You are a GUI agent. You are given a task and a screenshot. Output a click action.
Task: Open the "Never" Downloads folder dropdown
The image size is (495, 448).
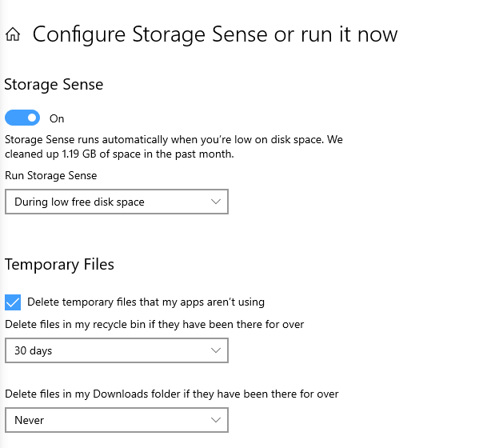point(116,420)
